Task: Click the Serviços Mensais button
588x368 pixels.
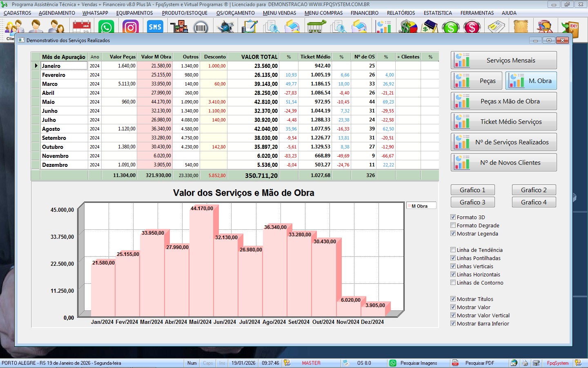Action: click(503, 60)
